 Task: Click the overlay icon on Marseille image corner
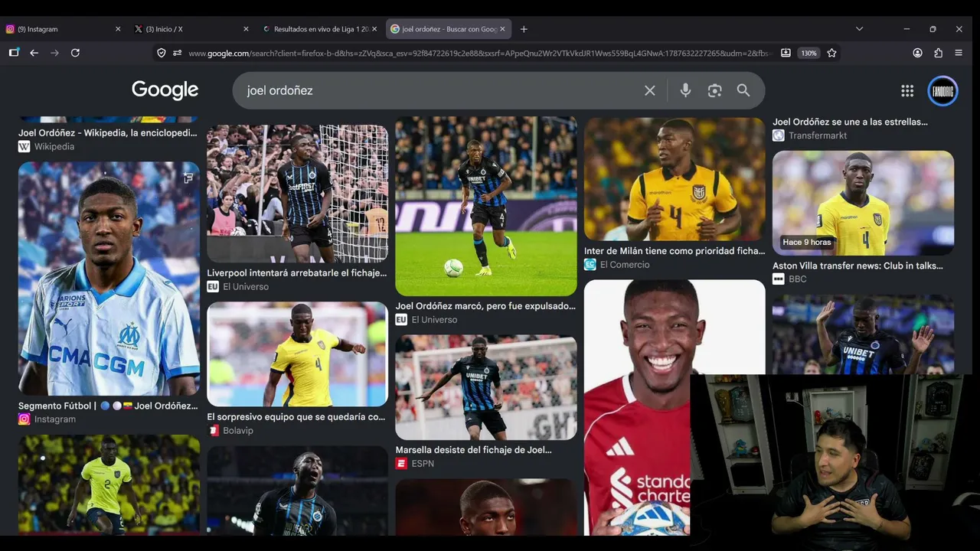(188, 178)
